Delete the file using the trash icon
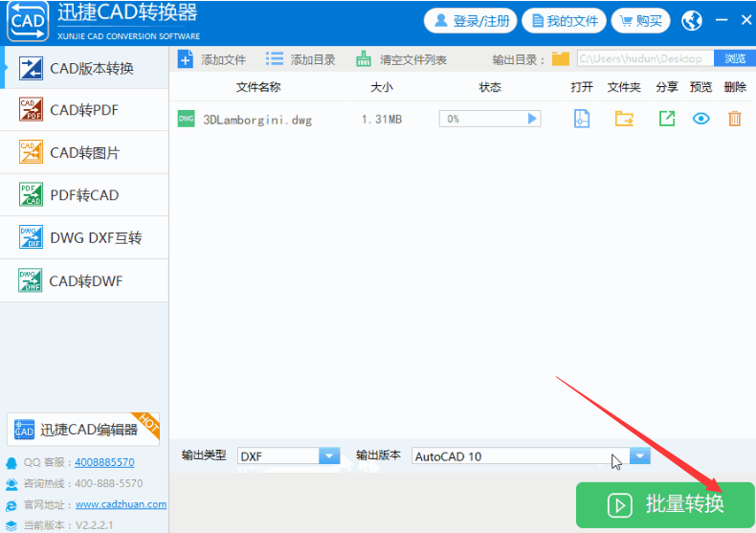 pyautogui.click(x=735, y=119)
